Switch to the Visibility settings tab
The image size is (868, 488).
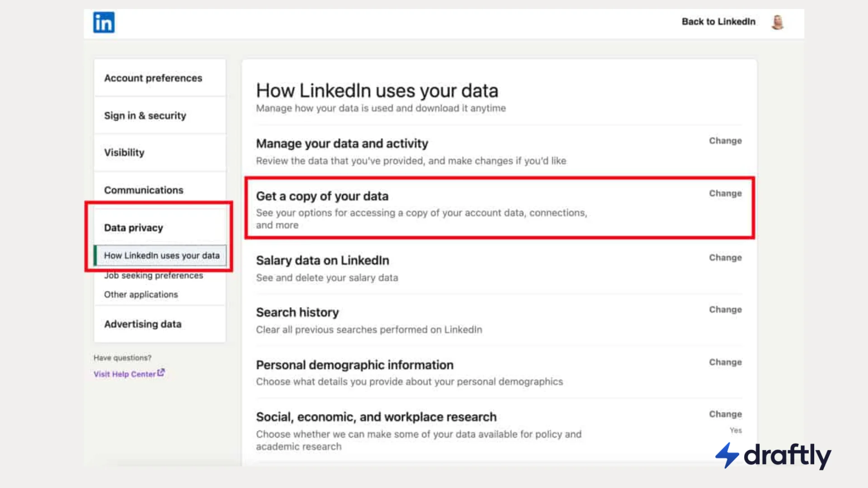pos(124,152)
